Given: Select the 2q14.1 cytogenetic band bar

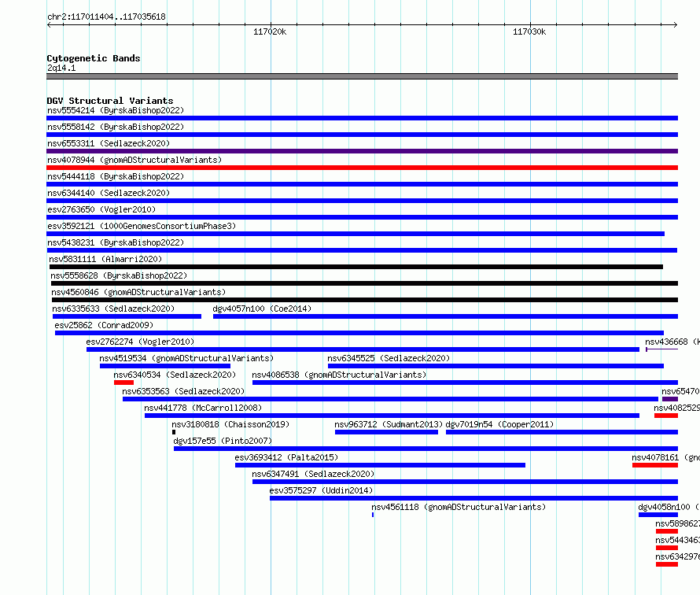Looking at the screenshot, I should click(x=362, y=76).
